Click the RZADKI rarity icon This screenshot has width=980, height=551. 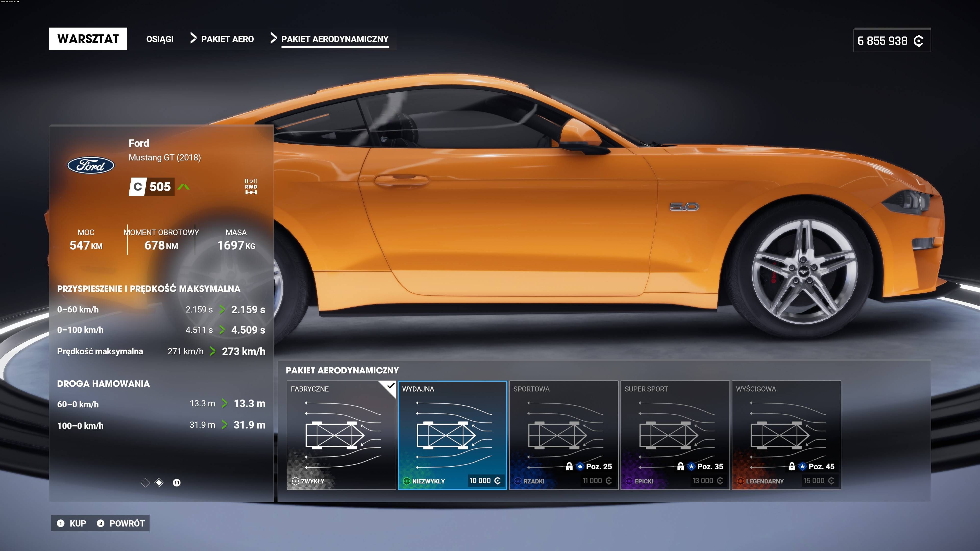tap(518, 481)
